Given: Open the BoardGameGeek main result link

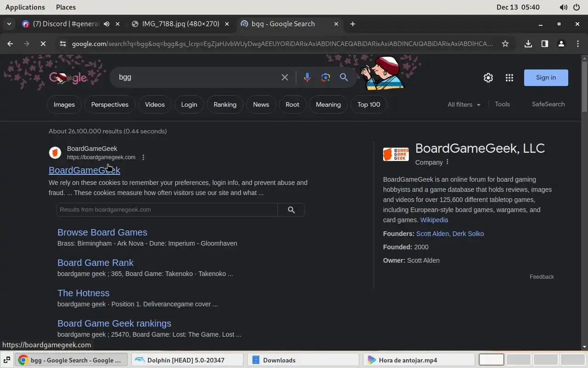Looking at the screenshot, I should point(85,170).
